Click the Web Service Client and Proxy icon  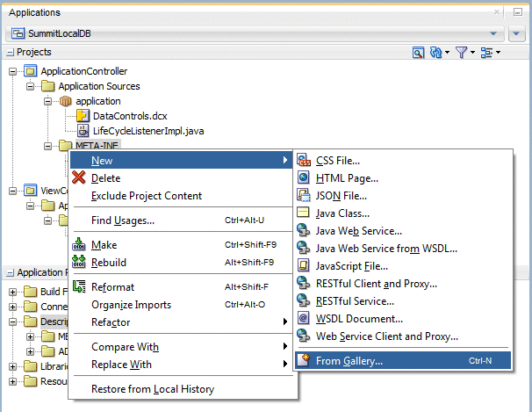[x=304, y=336]
